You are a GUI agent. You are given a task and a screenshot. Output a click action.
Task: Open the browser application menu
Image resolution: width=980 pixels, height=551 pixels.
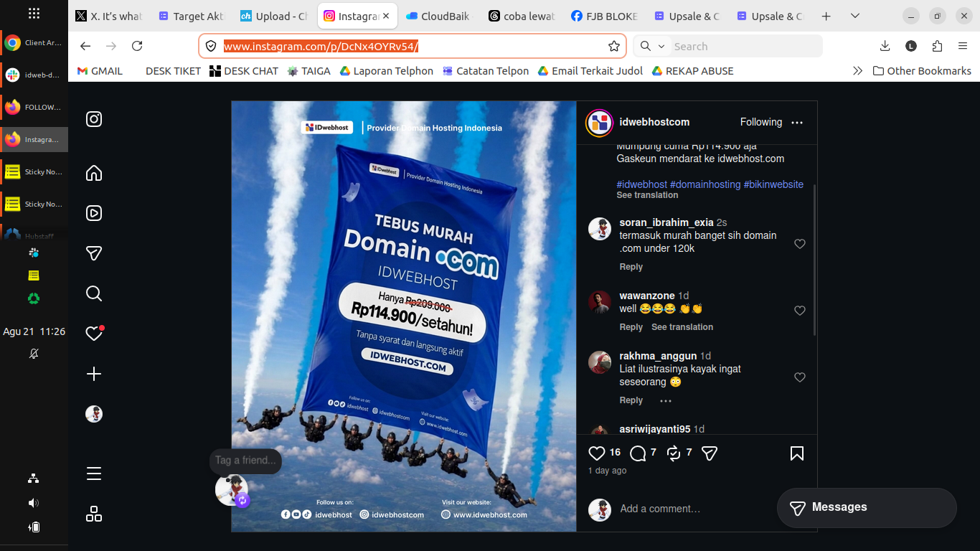point(963,46)
